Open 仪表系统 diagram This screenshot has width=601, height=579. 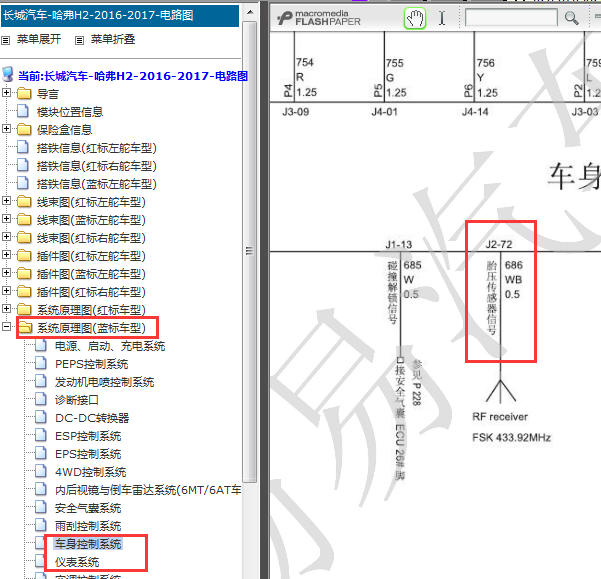click(77, 562)
